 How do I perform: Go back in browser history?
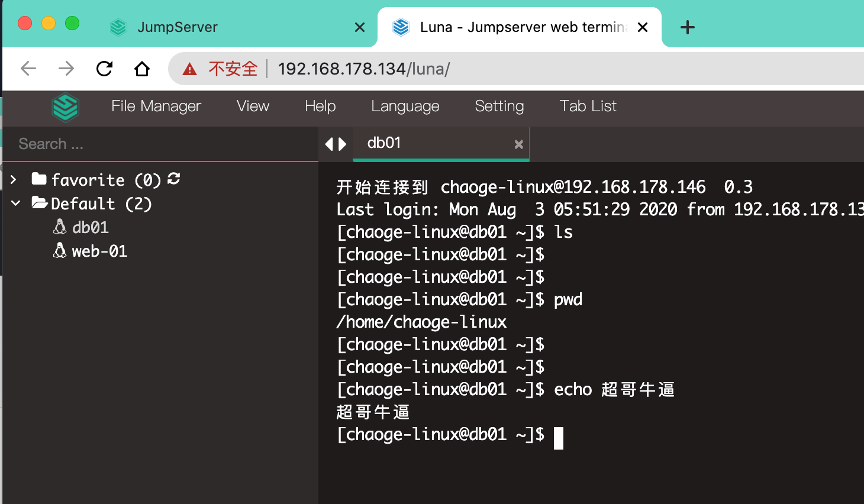tap(28, 69)
